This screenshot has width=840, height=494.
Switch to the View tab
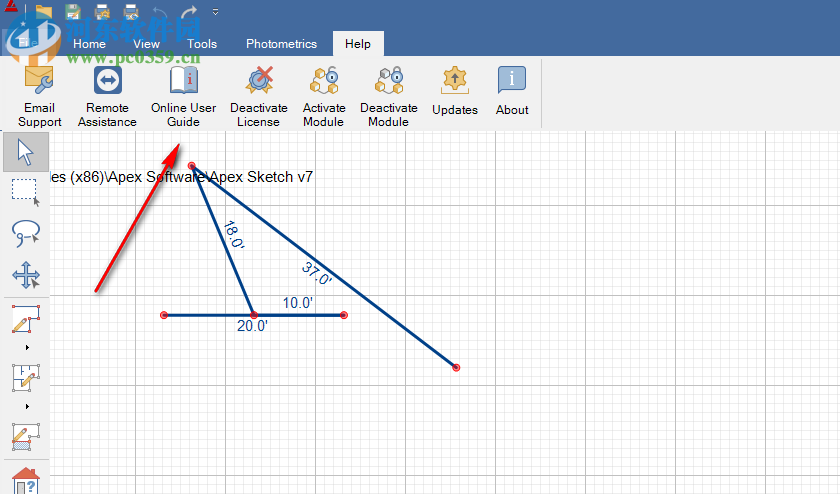point(146,44)
